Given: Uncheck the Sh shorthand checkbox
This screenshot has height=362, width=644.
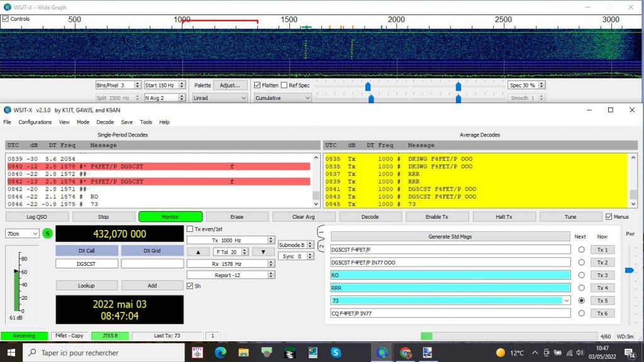Looking at the screenshot, I should pos(190,286).
